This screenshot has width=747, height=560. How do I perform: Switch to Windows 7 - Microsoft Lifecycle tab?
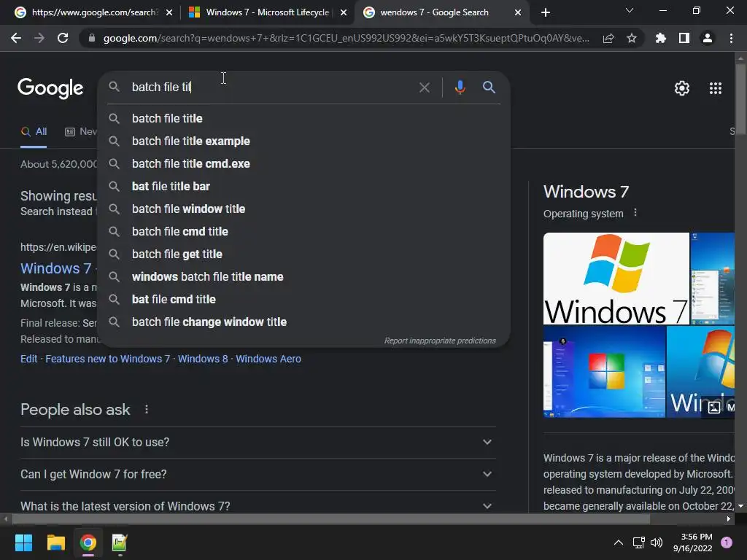point(268,12)
